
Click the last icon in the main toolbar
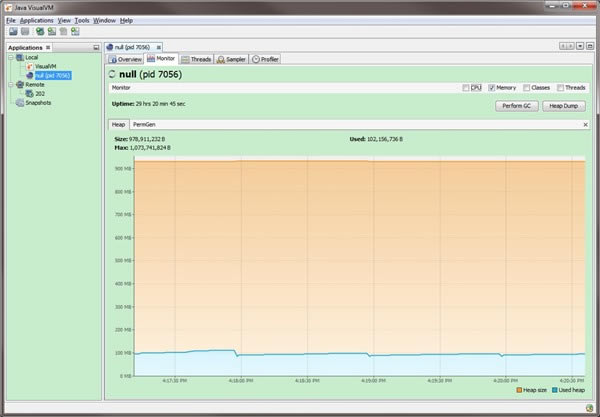coord(75,31)
